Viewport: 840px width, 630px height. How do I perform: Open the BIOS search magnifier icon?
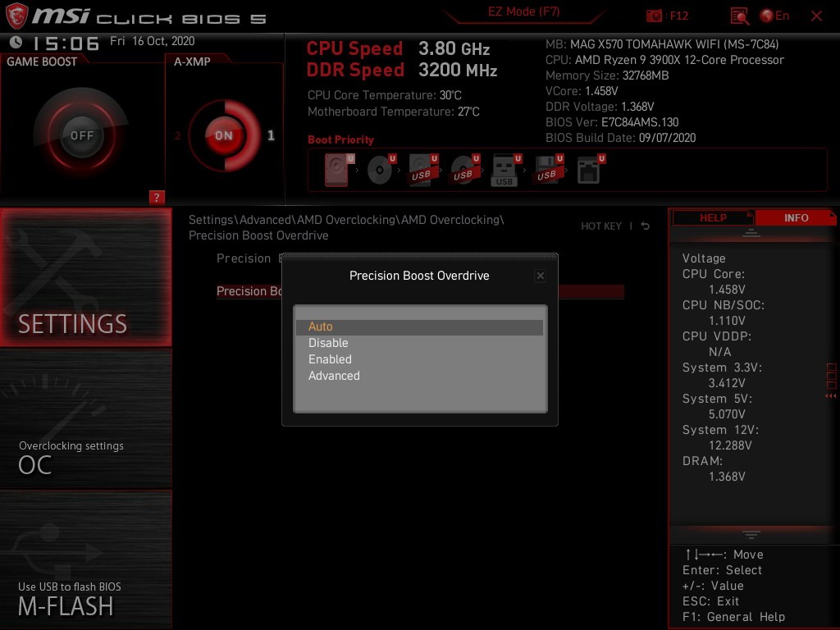click(740, 16)
